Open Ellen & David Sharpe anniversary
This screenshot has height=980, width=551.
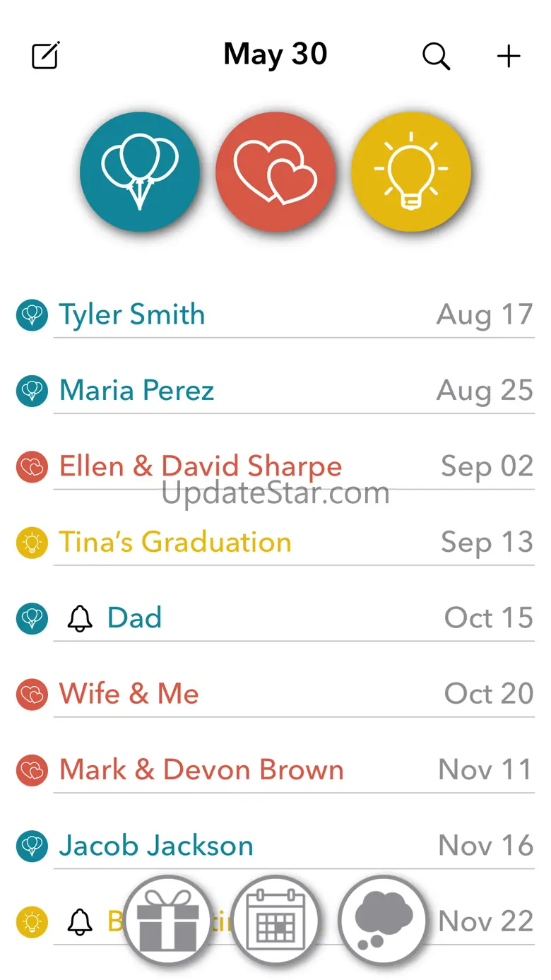pos(201,466)
